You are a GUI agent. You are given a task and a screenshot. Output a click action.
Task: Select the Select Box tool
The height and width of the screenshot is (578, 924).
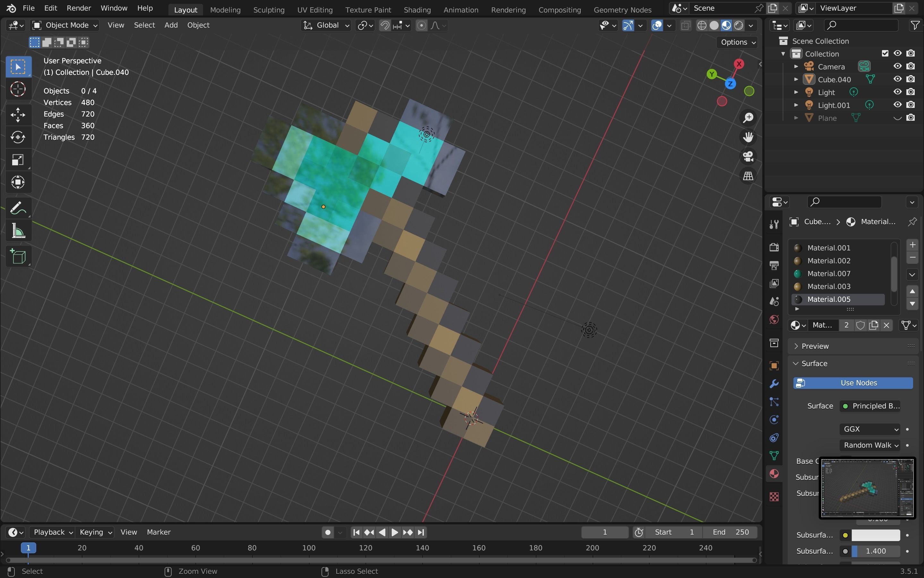(18, 67)
